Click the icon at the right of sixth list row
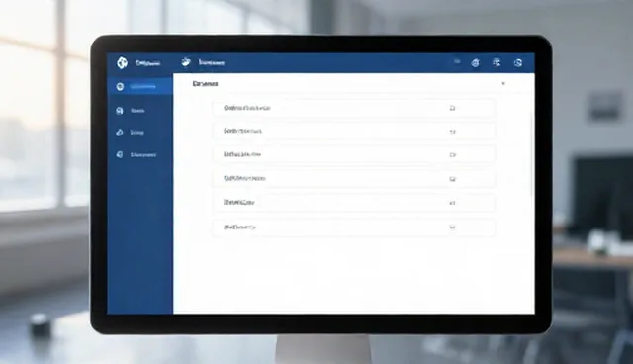Screen dimensions: 633x364 point(453,227)
